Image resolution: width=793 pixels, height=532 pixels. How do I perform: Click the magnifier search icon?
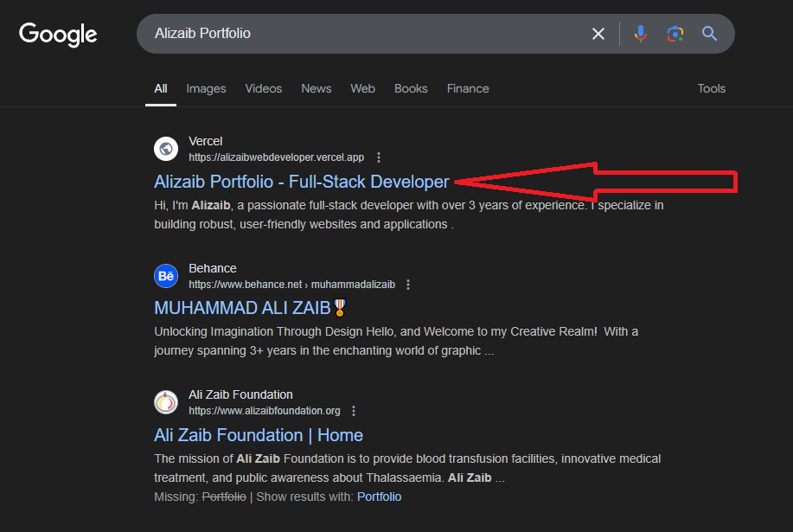[710, 34]
